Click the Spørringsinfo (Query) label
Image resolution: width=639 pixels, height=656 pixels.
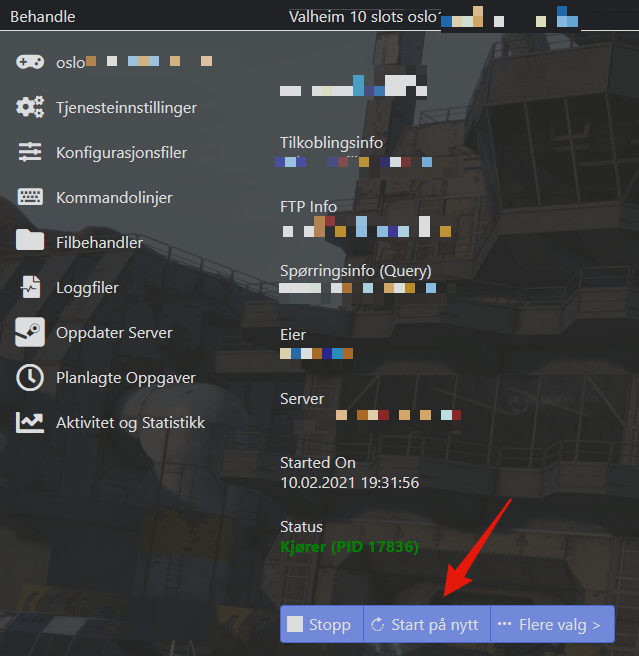point(356,271)
